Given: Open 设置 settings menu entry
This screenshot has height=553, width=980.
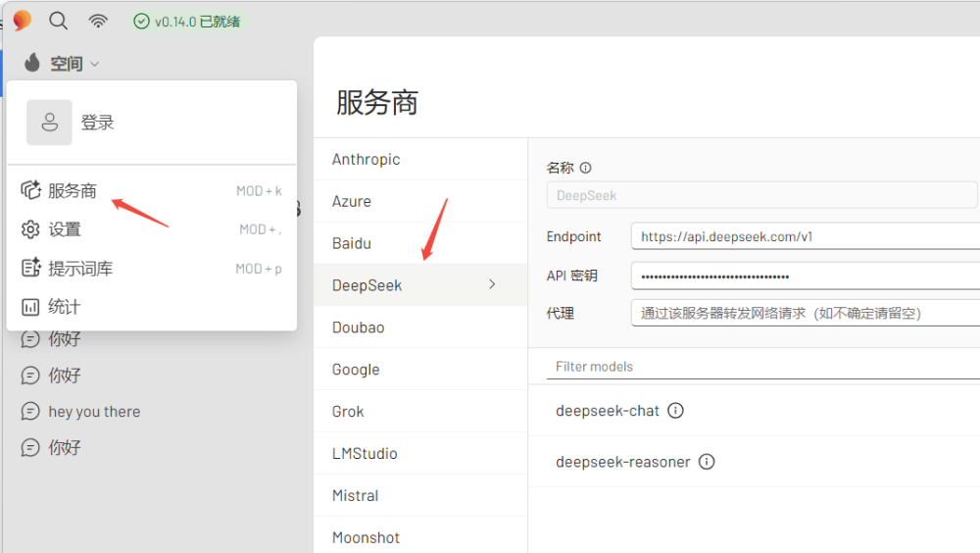Looking at the screenshot, I should tap(65, 229).
